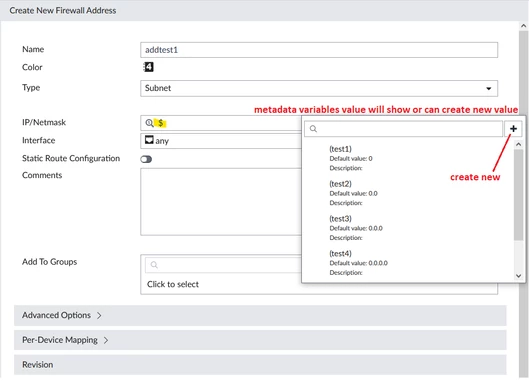Click the Name field containing addtest1

[319, 50]
